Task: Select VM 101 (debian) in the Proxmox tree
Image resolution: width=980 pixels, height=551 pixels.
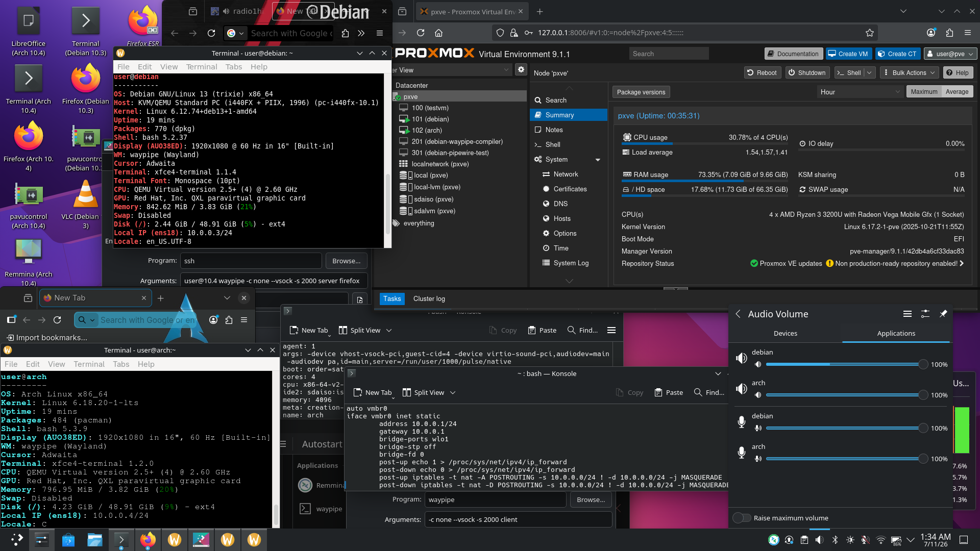Action: pos(430,119)
